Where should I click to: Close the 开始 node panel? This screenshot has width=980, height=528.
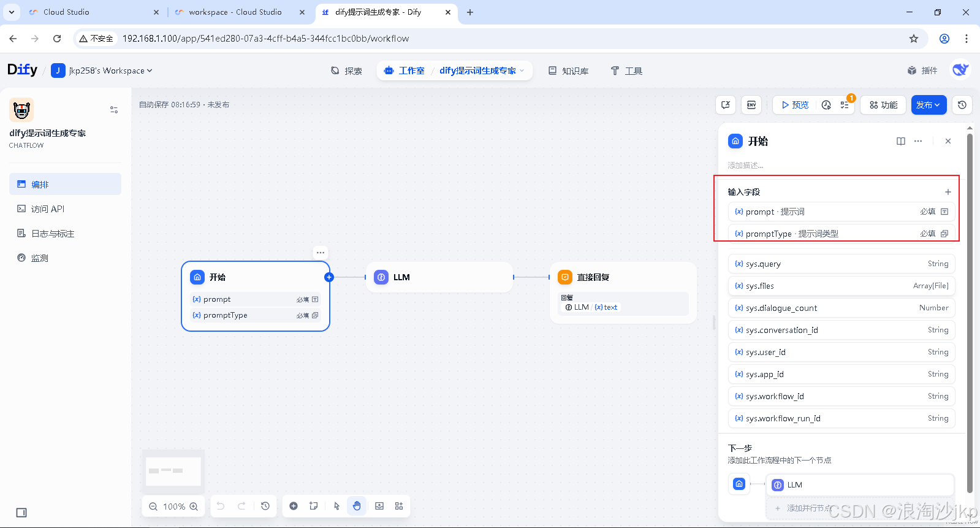click(x=948, y=141)
